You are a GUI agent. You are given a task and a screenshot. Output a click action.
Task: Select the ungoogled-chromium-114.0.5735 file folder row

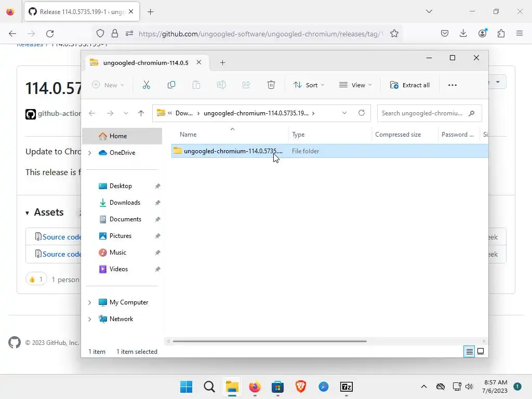click(329, 151)
